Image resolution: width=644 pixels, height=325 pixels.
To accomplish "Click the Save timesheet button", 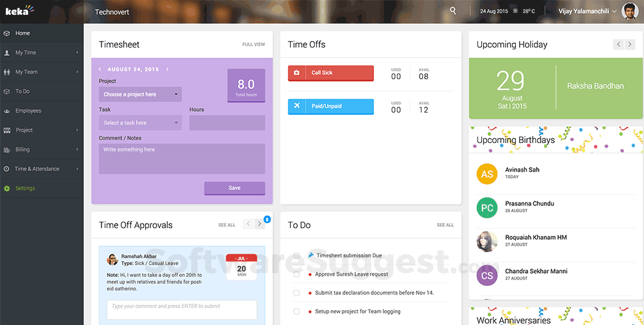I will pos(234,188).
